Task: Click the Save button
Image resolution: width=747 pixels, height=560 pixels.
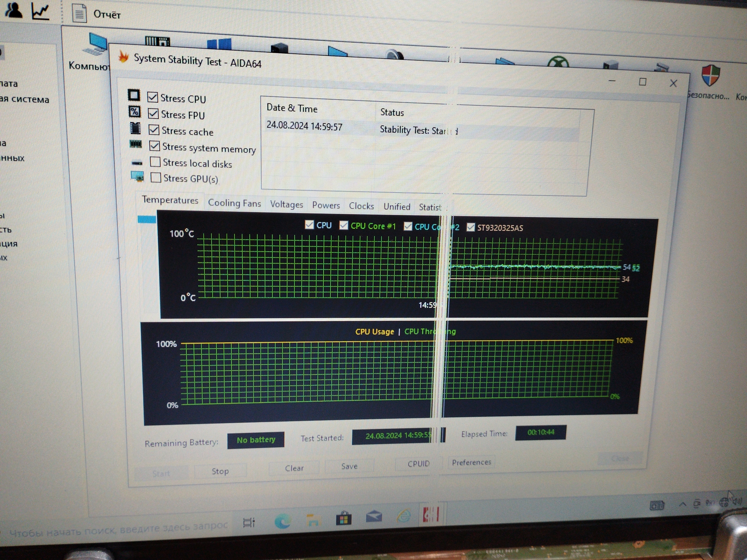Action: [349, 466]
